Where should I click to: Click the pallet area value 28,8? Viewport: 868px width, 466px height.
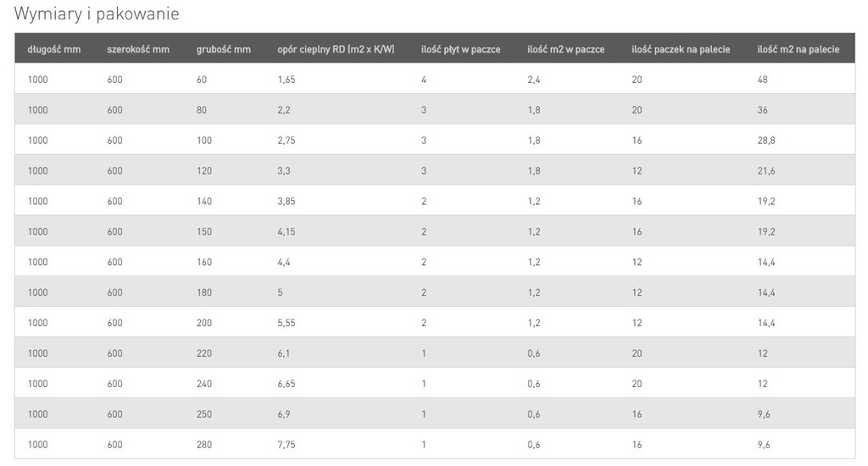click(x=766, y=141)
